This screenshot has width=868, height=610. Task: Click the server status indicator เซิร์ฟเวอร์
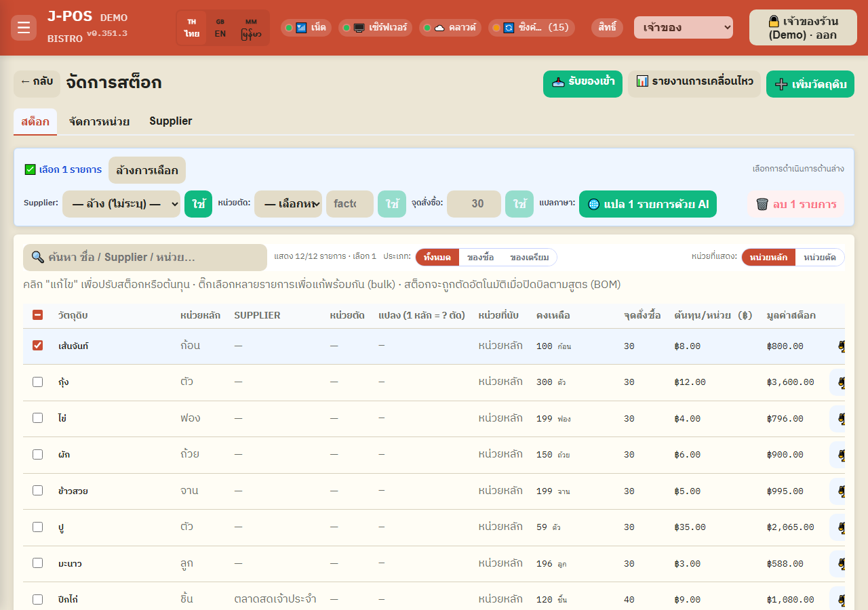pos(375,28)
